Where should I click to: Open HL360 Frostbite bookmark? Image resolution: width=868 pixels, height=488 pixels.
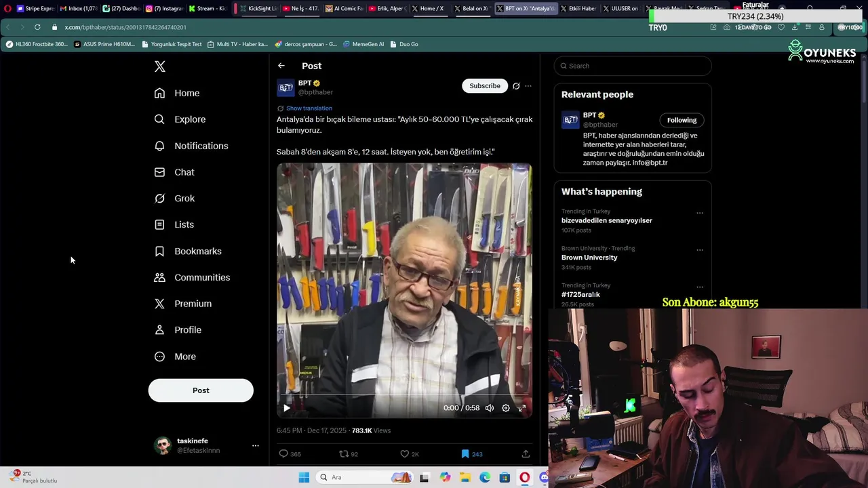click(37, 44)
